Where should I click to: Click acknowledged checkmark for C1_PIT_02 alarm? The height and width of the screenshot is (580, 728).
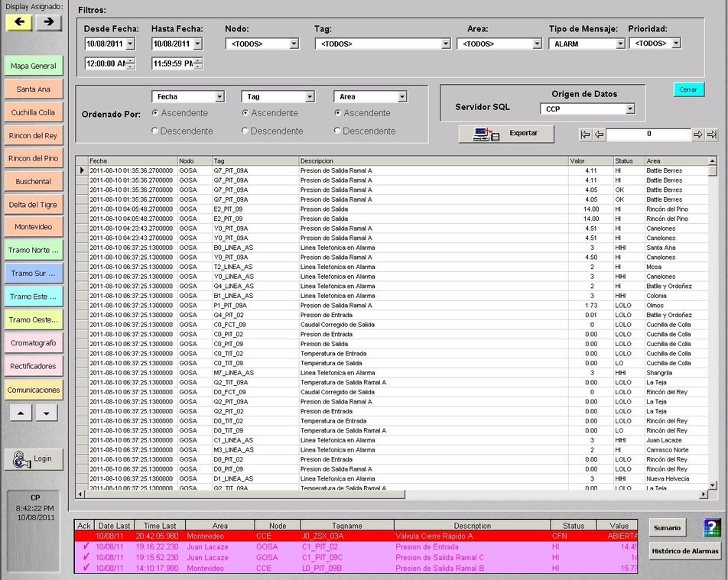pyautogui.click(x=86, y=546)
